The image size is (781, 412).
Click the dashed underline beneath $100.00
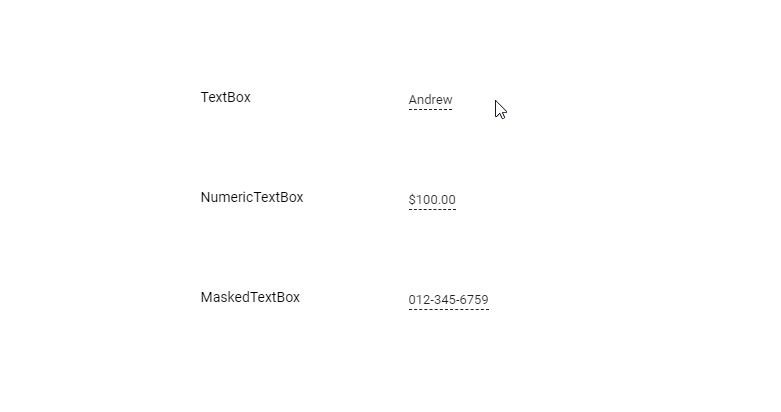pos(432,209)
